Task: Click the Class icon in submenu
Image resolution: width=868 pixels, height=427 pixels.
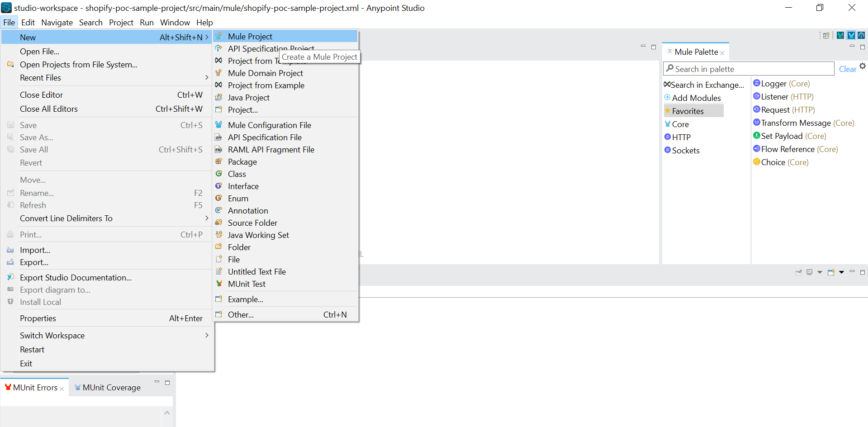Action: click(x=219, y=174)
